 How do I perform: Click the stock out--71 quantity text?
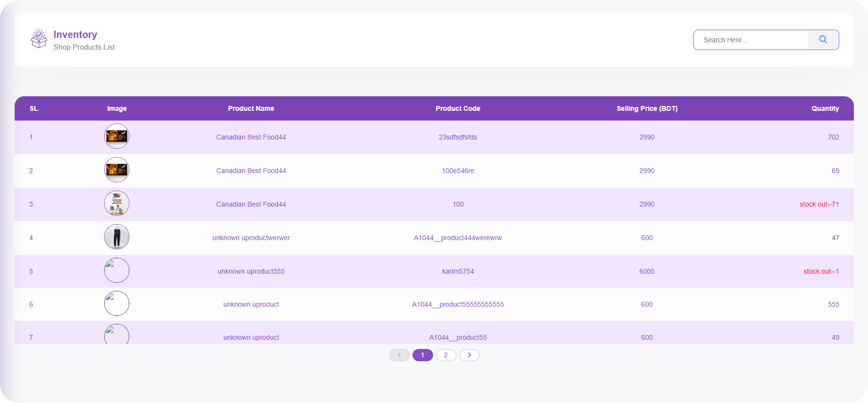(819, 204)
